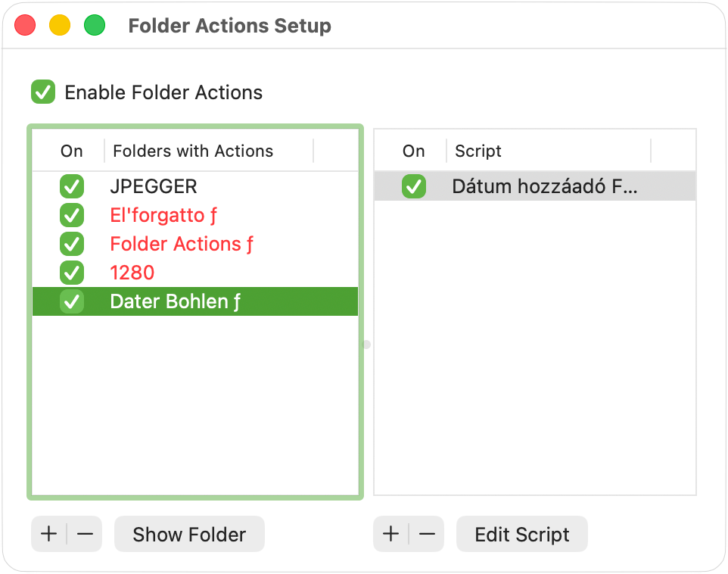Screen dimensions: 728x574
Task: Select the red 1280 folder entry
Action: (x=132, y=273)
